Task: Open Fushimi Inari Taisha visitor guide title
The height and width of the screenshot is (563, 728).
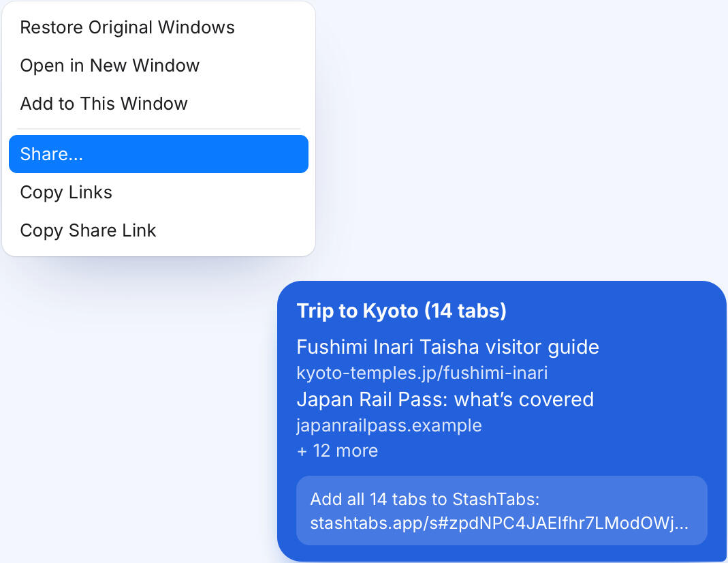Action: coord(447,347)
